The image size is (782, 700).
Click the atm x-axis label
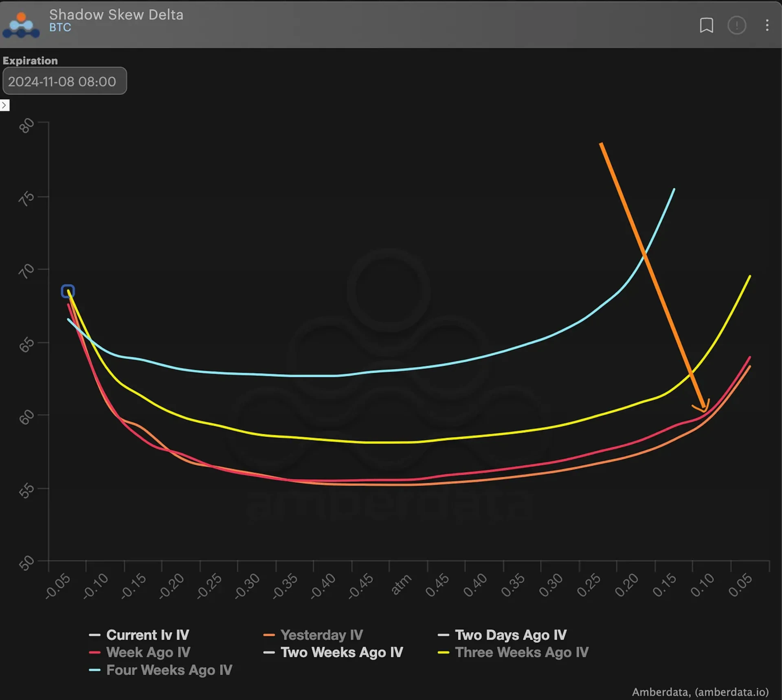(401, 584)
